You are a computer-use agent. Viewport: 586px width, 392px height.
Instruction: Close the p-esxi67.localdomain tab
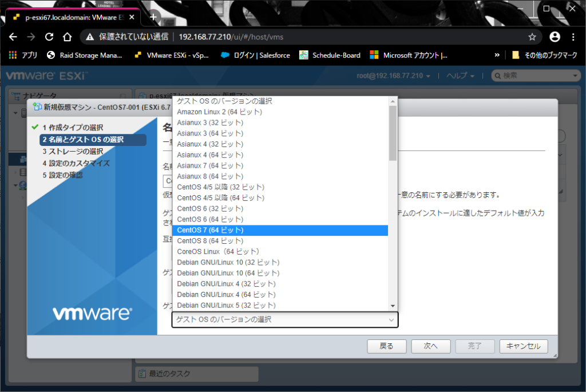pyautogui.click(x=132, y=17)
